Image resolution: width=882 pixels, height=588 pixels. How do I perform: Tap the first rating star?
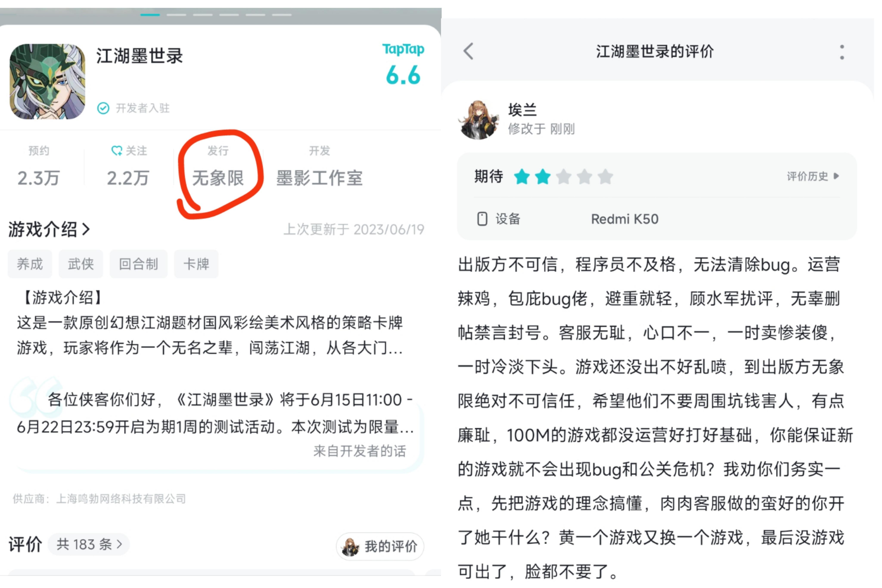(x=522, y=177)
